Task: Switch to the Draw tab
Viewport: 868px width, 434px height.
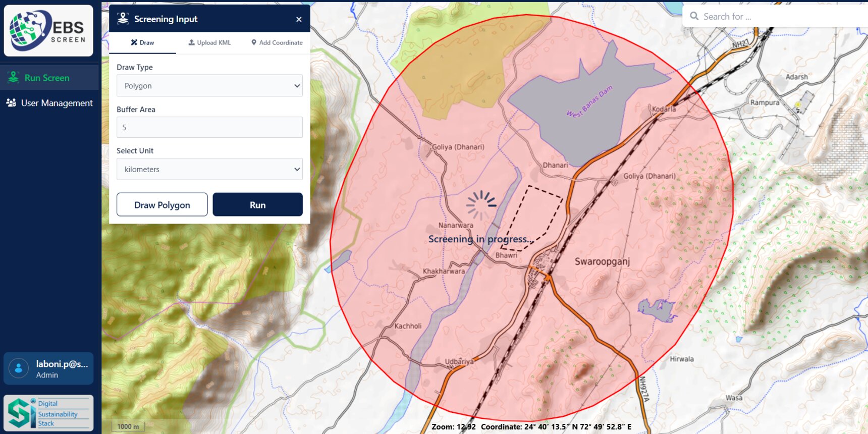Action: tap(142, 43)
